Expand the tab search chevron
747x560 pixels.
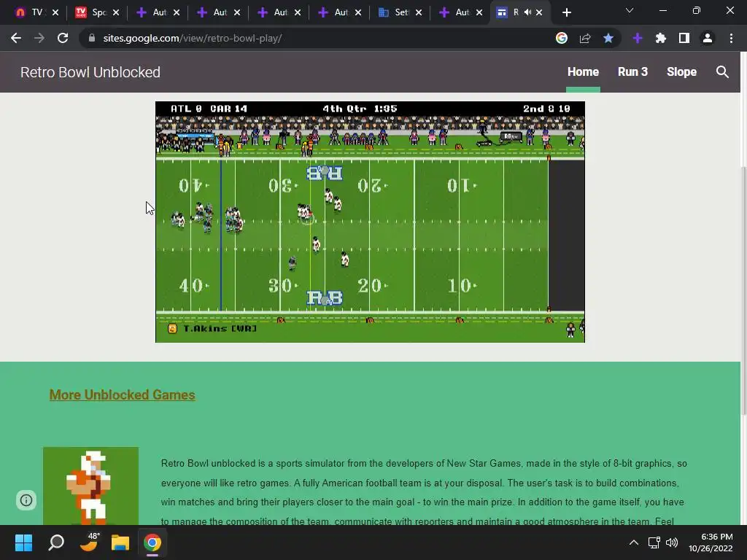coord(630,10)
